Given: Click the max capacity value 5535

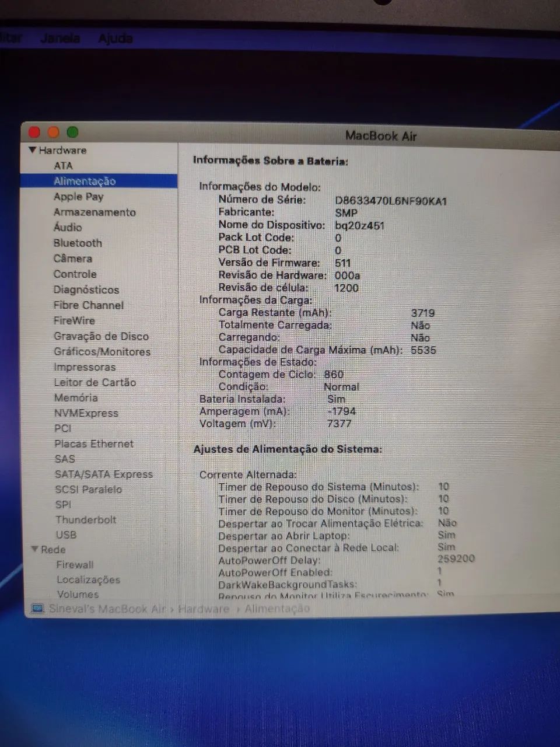Looking at the screenshot, I should point(423,350).
